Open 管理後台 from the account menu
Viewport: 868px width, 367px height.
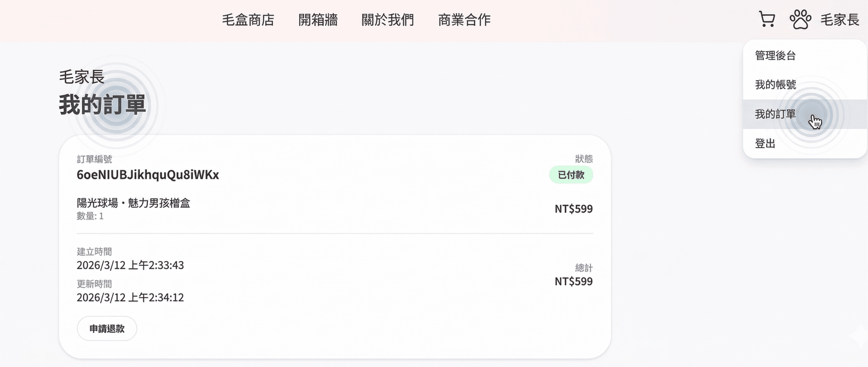point(776,56)
